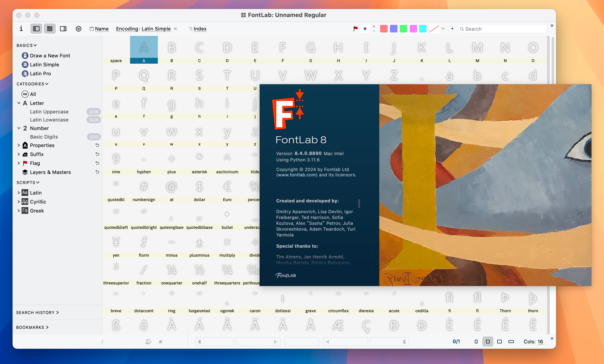604x364 pixels.
Task: Click the right sidebearing field
Action: click(345, 342)
